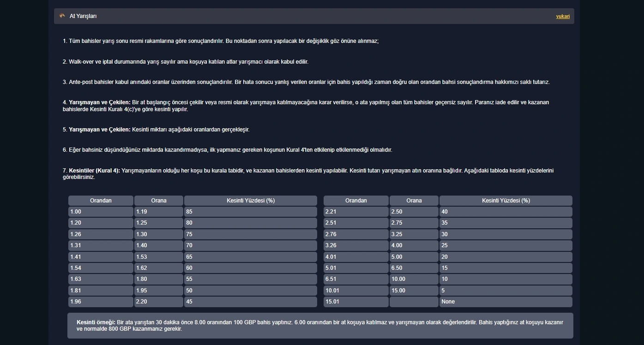Image resolution: width=644 pixels, height=345 pixels.
Task: Select rule 2 text about Walk-over
Action: coord(186,61)
